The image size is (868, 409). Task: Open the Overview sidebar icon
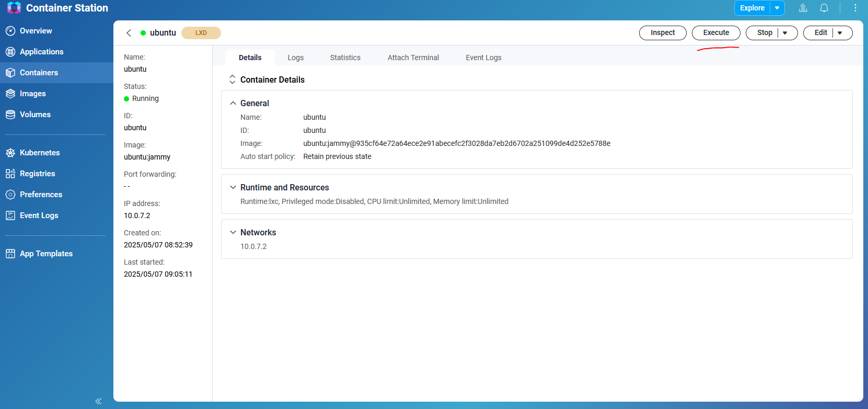(x=10, y=31)
